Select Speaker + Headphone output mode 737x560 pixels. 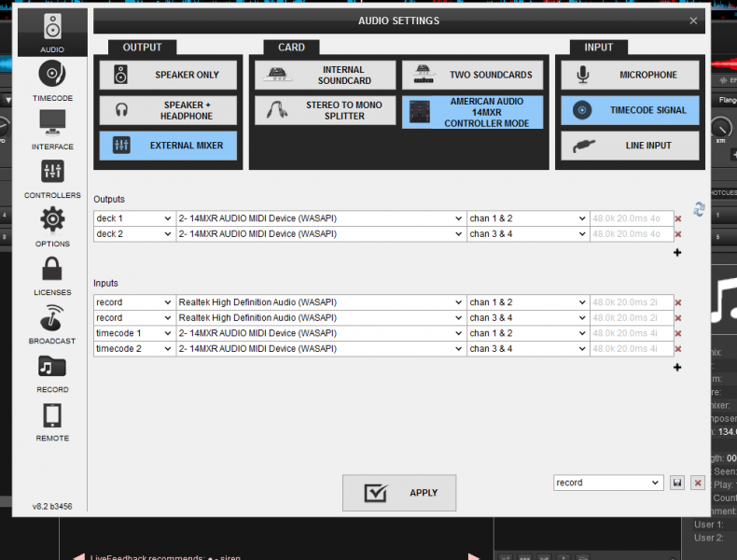(x=168, y=110)
